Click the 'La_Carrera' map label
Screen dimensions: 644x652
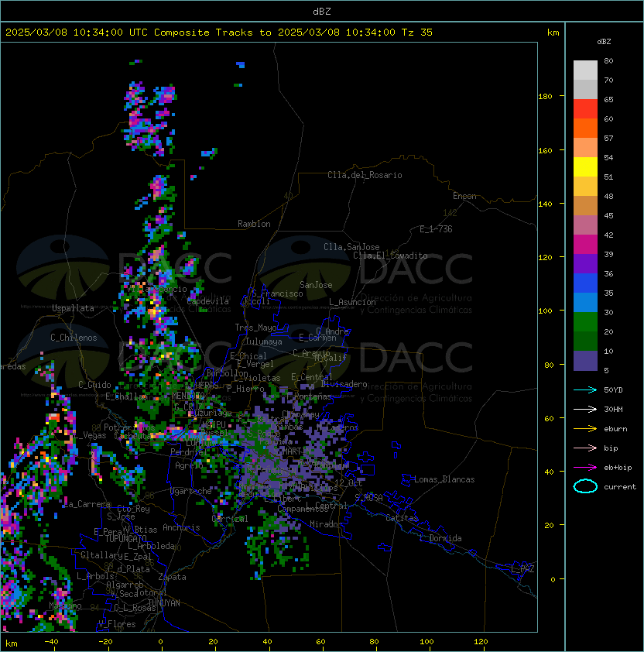pos(87,504)
